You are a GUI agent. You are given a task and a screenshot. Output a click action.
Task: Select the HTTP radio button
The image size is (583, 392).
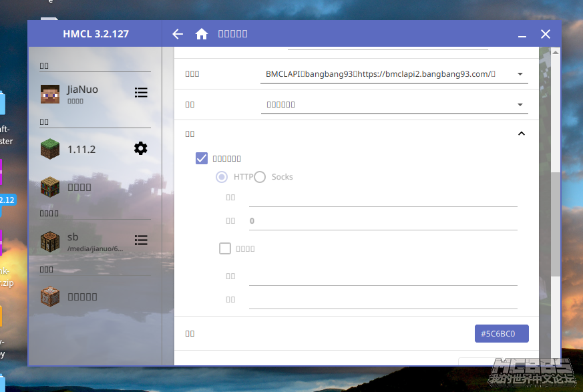[222, 177]
